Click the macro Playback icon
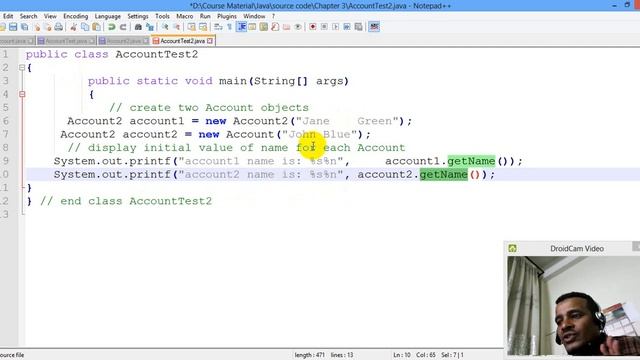 [336, 27]
